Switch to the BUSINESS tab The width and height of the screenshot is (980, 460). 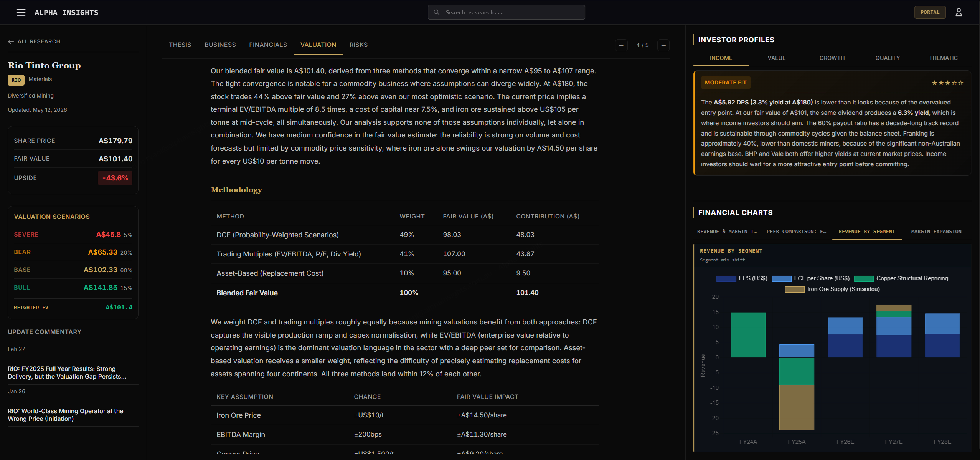[x=220, y=45]
